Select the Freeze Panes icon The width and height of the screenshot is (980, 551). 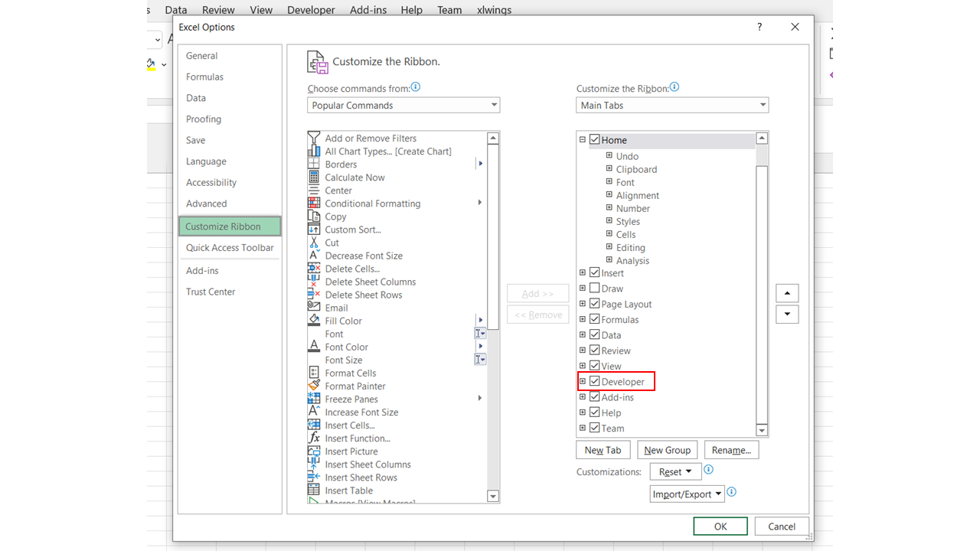pos(314,399)
